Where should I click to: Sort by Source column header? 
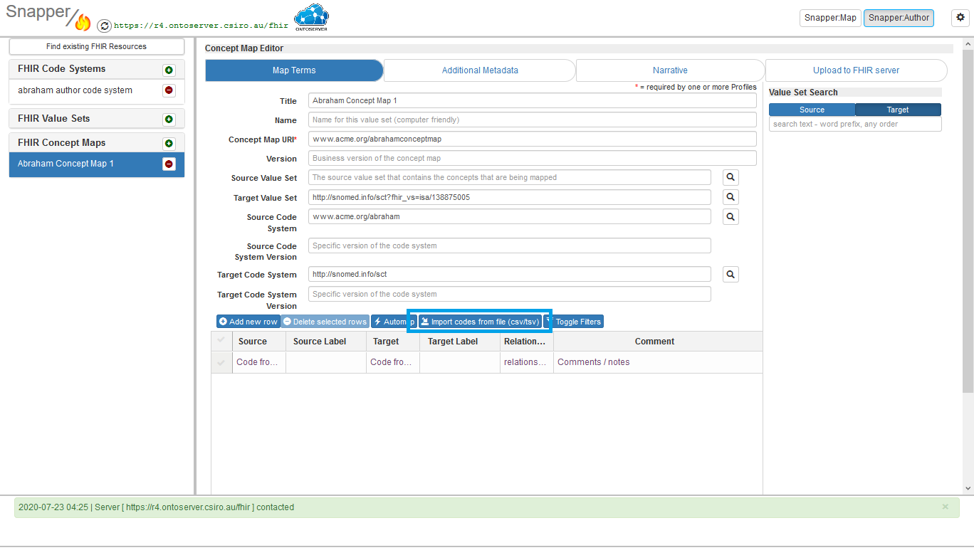pos(259,342)
